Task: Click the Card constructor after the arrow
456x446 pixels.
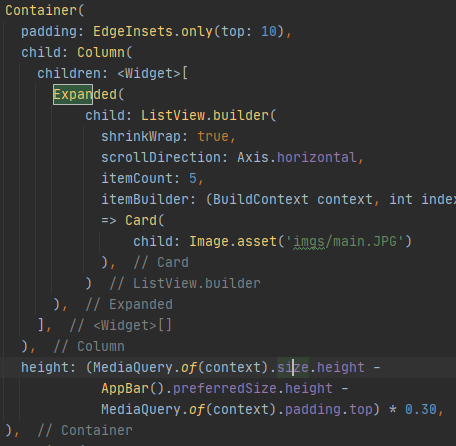Action: [141, 220]
